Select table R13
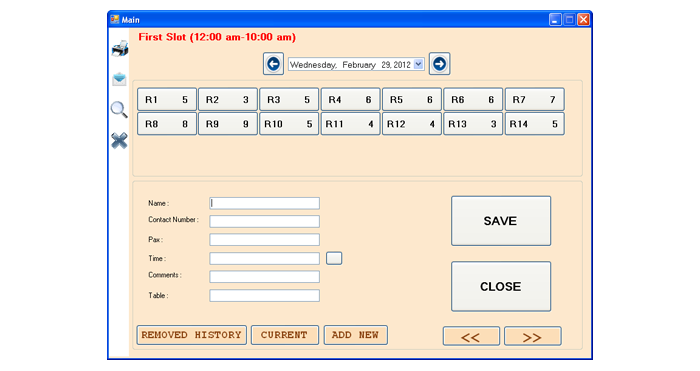 pyautogui.click(x=473, y=124)
